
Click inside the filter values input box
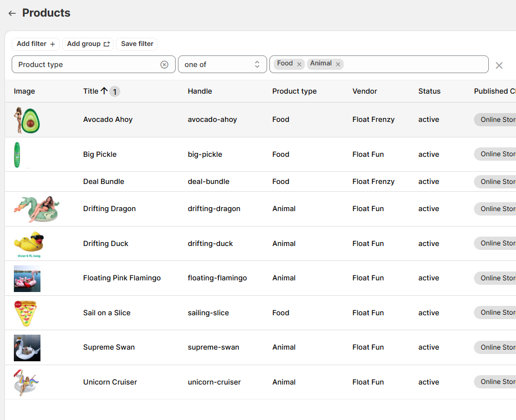tap(415, 64)
